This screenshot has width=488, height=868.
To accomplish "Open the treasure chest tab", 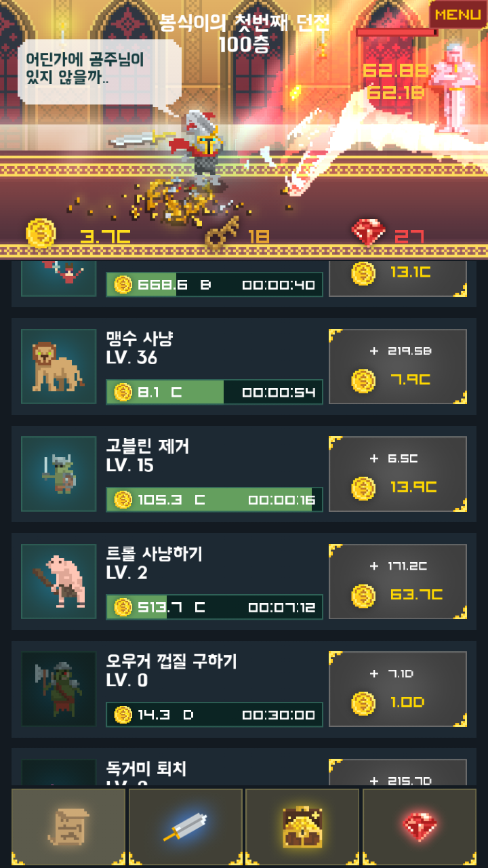I will tap(302, 827).
